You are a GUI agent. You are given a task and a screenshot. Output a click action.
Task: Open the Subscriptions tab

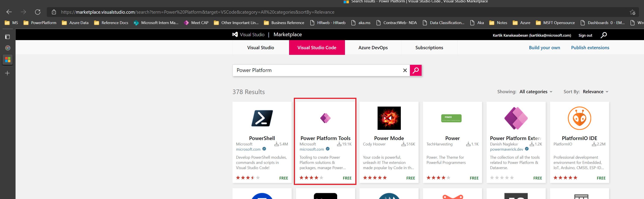click(429, 47)
